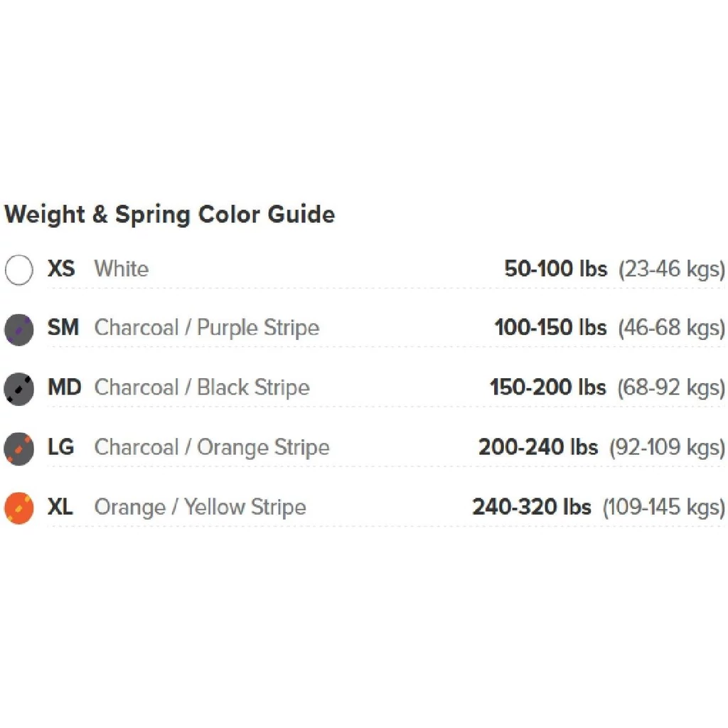728x728 pixels.
Task: Select the XS size label
Action: (61, 269)
